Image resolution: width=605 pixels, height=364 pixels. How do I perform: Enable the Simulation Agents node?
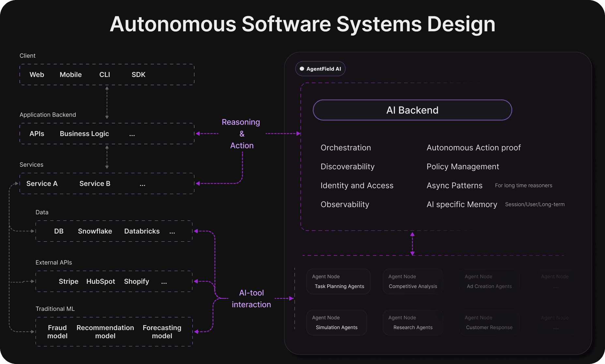pos(337,322)
